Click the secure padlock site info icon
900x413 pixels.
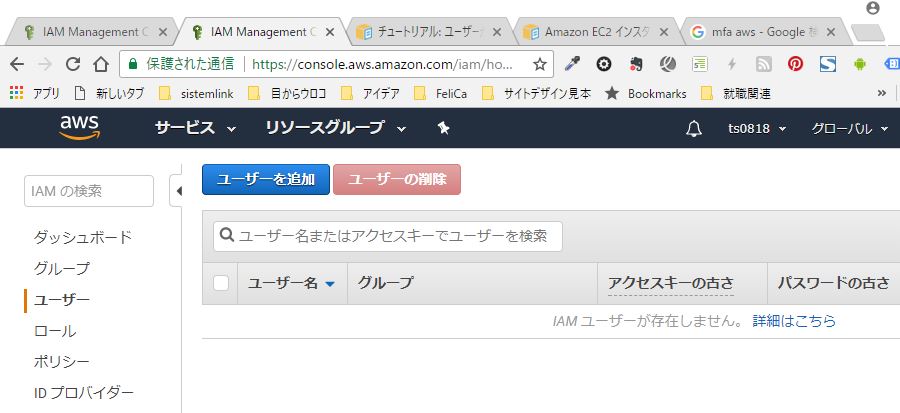tap(133, 64)
